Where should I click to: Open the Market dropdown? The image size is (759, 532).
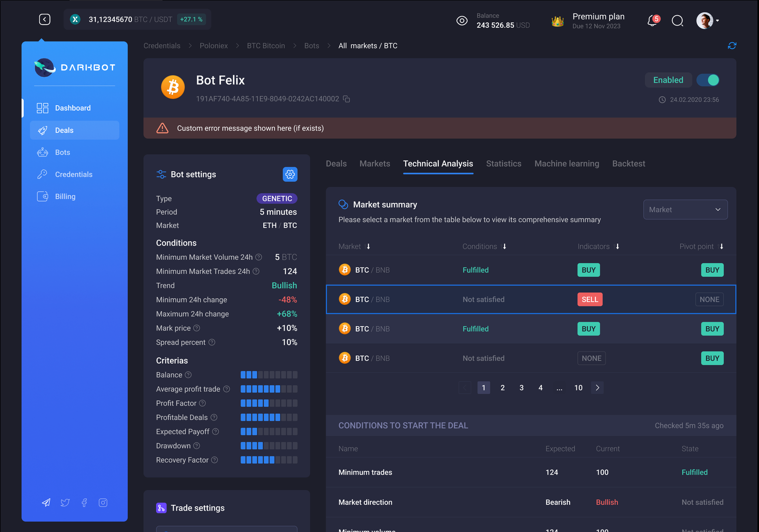coord(685,210)
